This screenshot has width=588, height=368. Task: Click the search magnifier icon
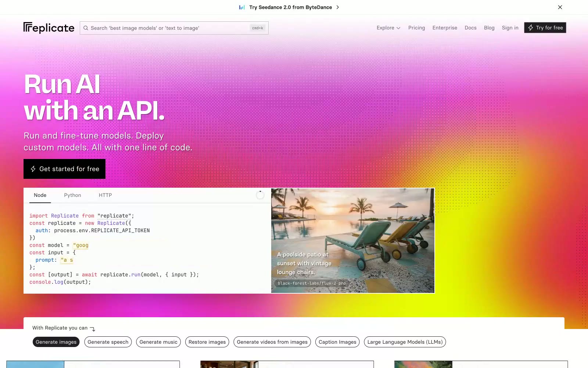point(86,28)
